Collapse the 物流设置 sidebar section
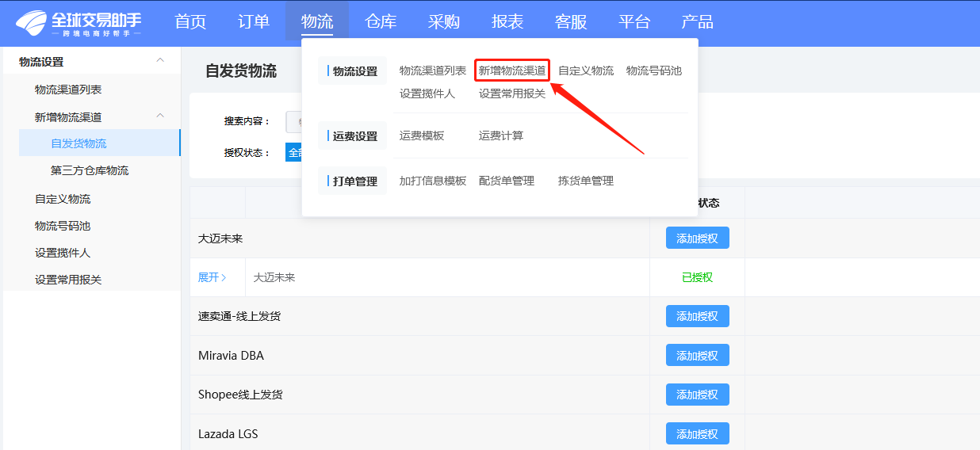This screenshot has width=980, height=450. (161, 61)
